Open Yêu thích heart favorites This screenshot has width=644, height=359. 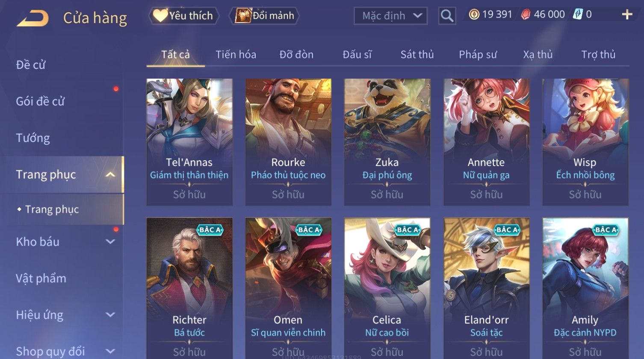coord(183,16)
